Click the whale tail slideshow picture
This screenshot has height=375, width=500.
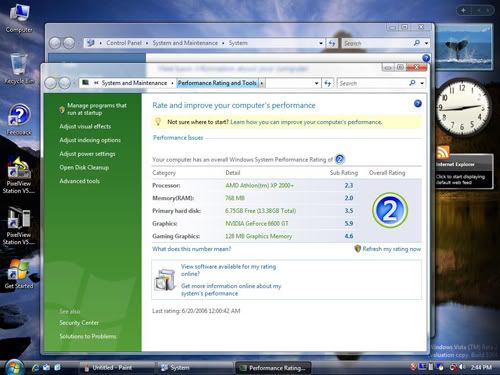pyautogui.click(x=464, y=47)
